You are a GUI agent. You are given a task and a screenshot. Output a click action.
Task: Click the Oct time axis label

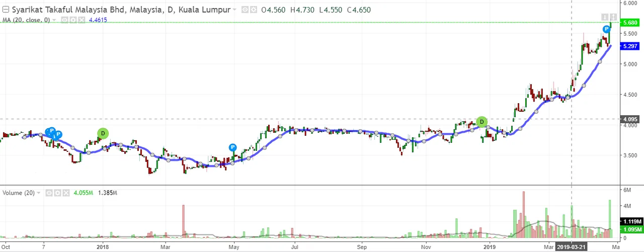[7, 247]
